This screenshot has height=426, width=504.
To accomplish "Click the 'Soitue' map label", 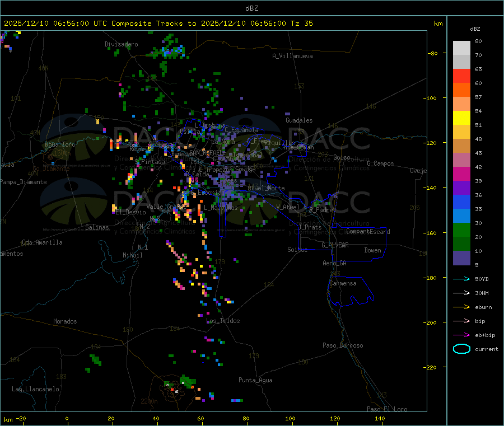I will 297,250.
